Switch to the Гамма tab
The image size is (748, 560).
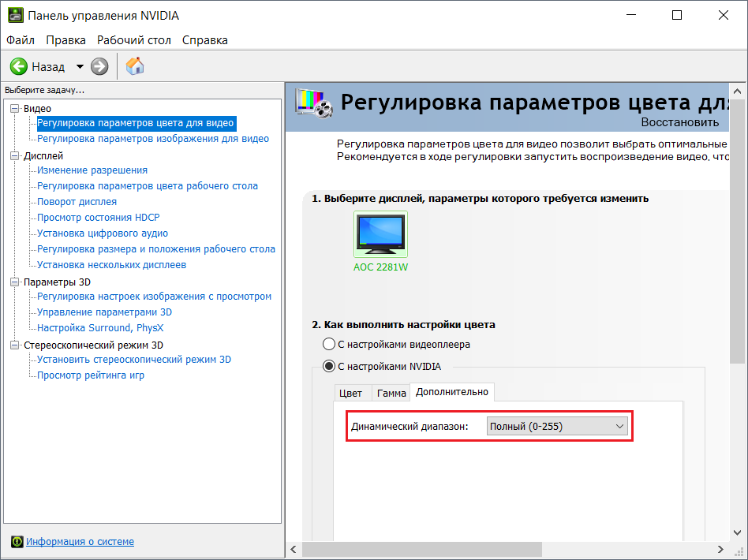(391, 393)
